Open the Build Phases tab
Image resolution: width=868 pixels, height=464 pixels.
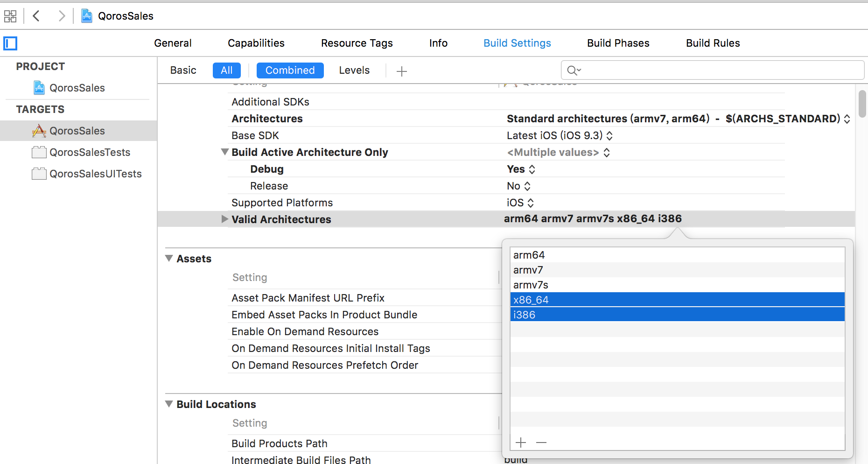tap(618, 43)
